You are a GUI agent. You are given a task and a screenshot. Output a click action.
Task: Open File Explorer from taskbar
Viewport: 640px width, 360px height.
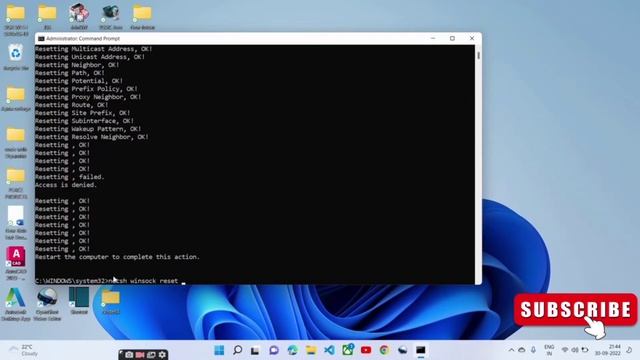point(311,350)
